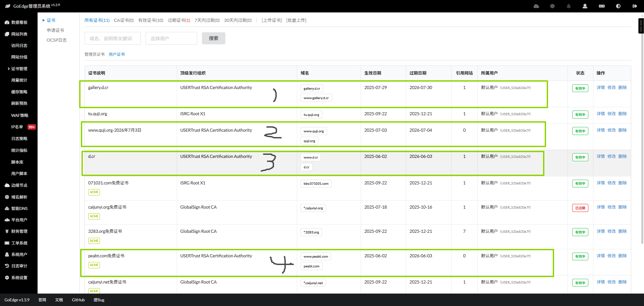Screen dimensions: 644x306
Task: Open the notification bell icon
Action: point(569,6)
